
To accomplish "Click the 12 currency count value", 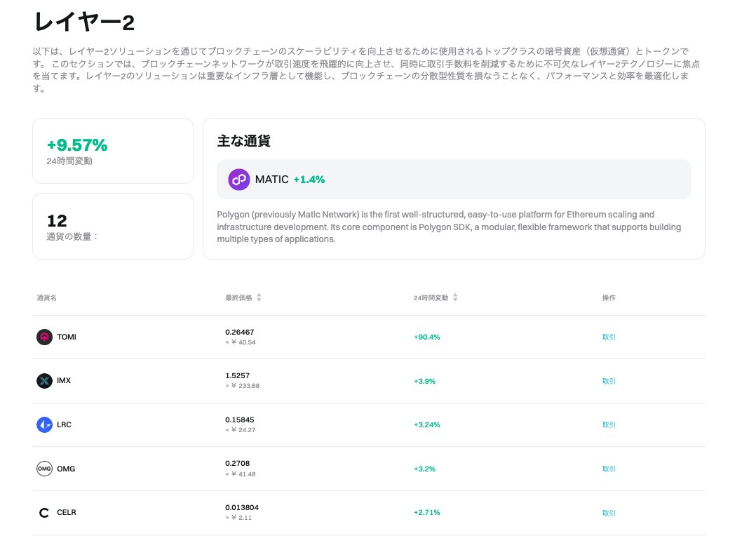I will point(57,220).
